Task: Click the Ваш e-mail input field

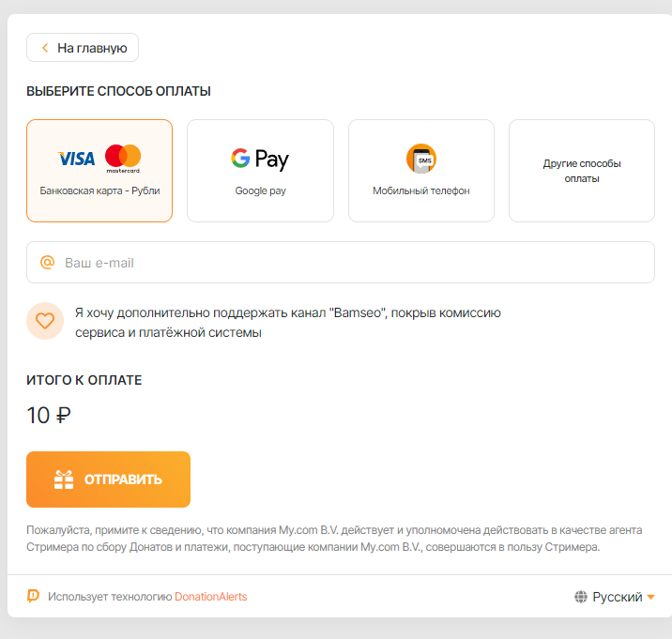Action: click(x=341, y=263)
